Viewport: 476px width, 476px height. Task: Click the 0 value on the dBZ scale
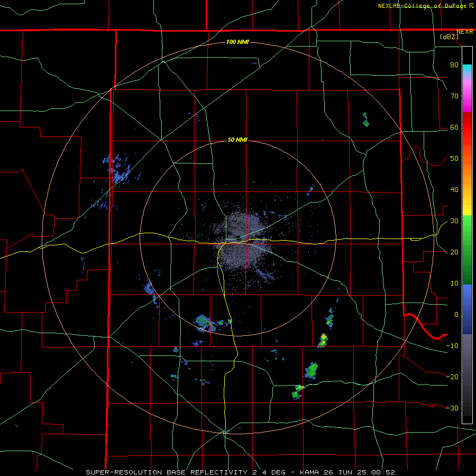point(456,315)
